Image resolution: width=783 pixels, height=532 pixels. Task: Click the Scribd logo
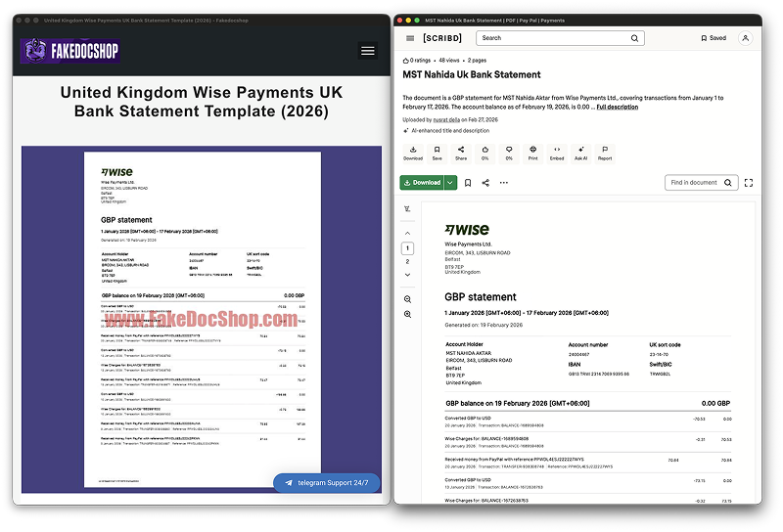point(442,38)
